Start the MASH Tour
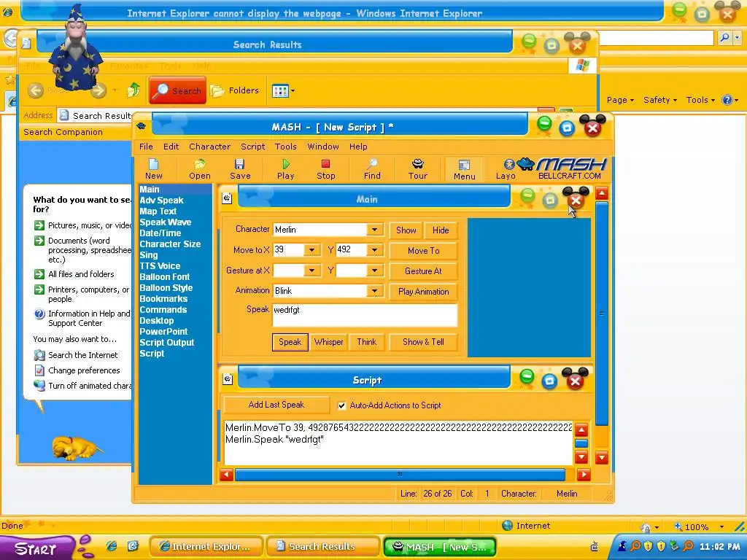 pyautogui.click(x=418, y=169)
